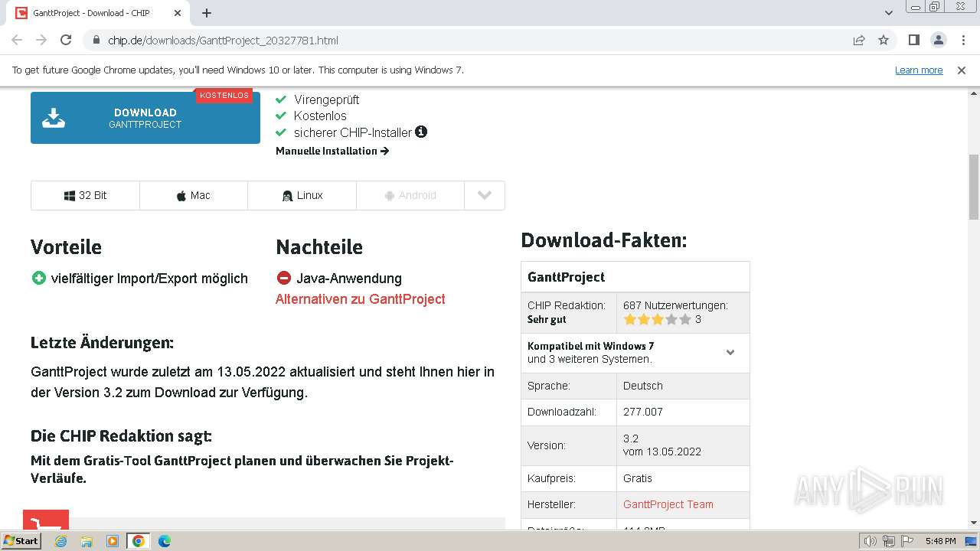Screen dimensions: 980x551
Task: Expand the platform list chevron
Action: coord(485,195)
